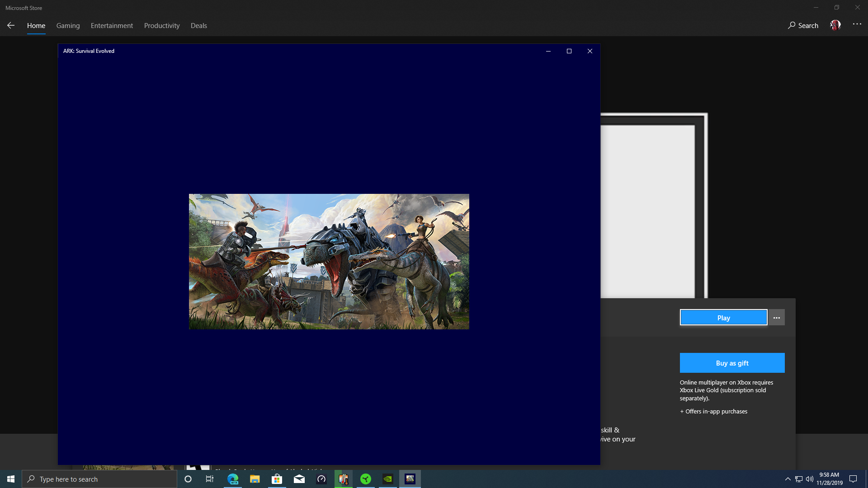Click the Xbox Live Gold requirement text
868x488 pixels.
click(x=726, y=390)
